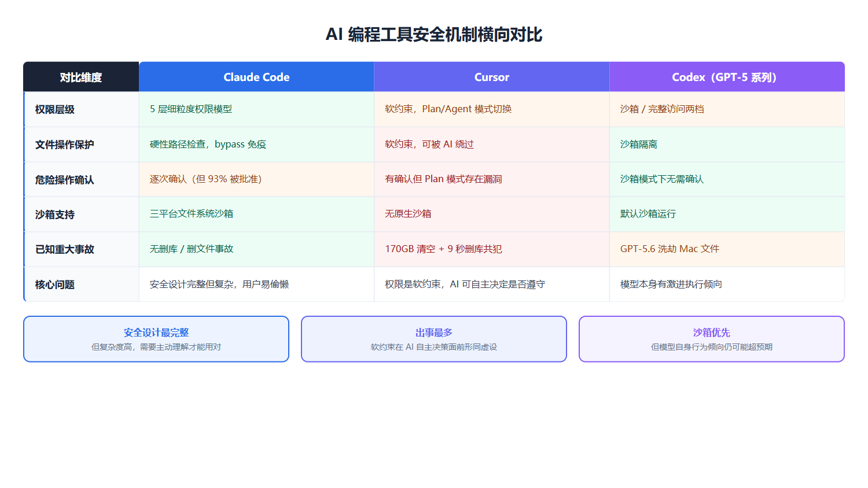
Task: Click the cell 'GPT-5.6 洗劫 Mac 文件'
Action: [727, 249]
